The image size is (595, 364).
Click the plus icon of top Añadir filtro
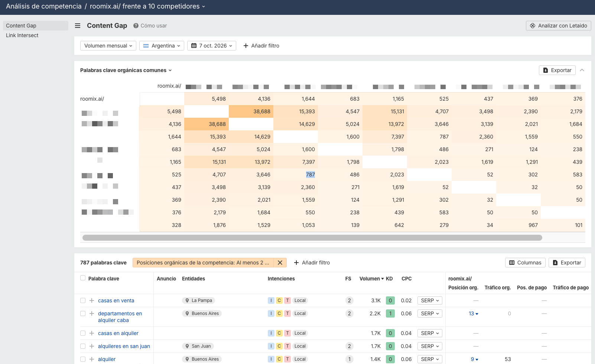[x=246, y=46]
